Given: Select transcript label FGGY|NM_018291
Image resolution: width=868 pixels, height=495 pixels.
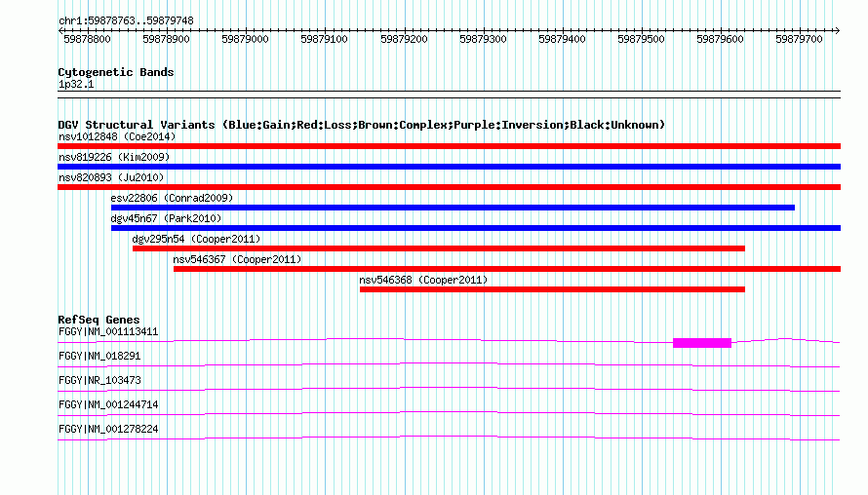Looking at the screenshot, I should [99, 357].
